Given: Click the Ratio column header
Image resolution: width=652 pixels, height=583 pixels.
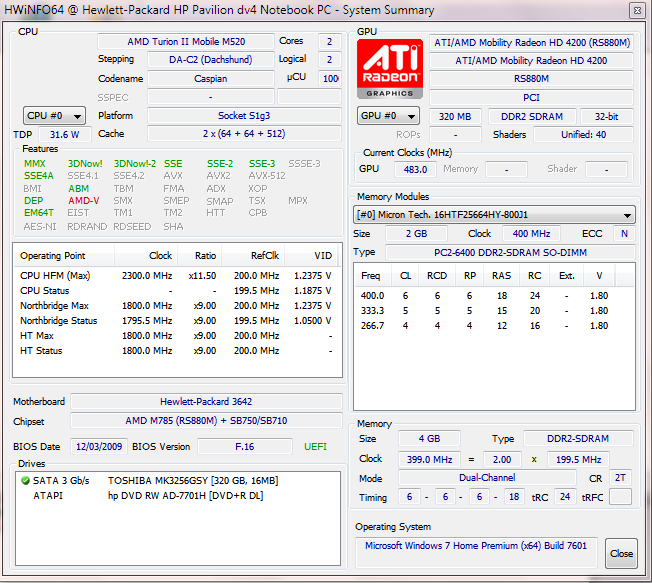Looking at the screenshot, I should 200,255.
